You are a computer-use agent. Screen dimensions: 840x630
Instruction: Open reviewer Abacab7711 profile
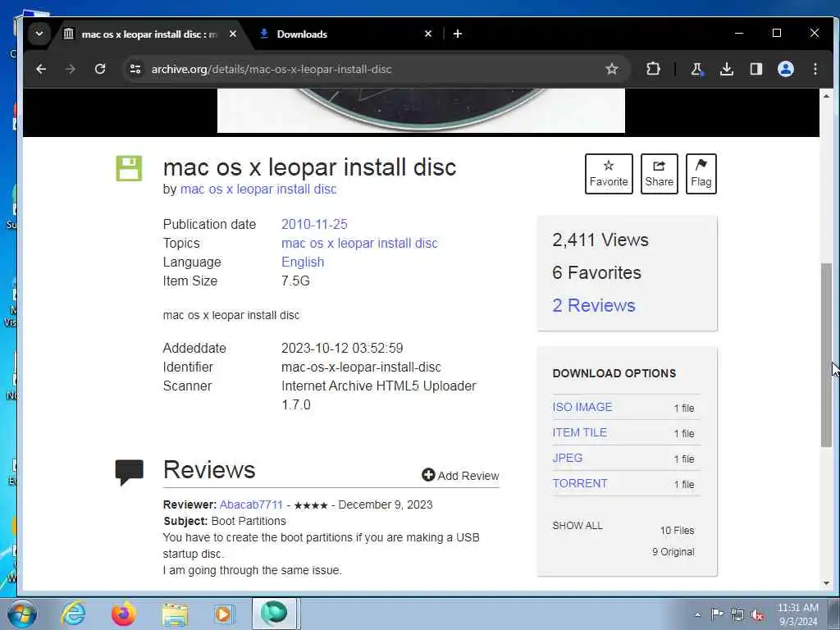coord(251,504)
